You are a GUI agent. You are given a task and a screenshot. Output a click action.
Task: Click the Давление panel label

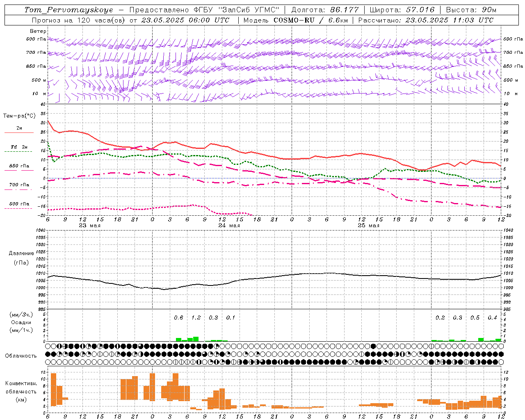point(21,253)
